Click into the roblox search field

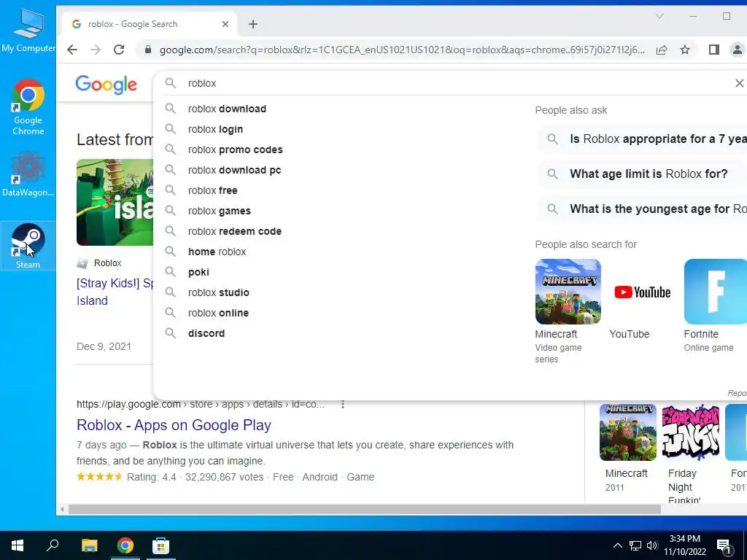(448, 83)
